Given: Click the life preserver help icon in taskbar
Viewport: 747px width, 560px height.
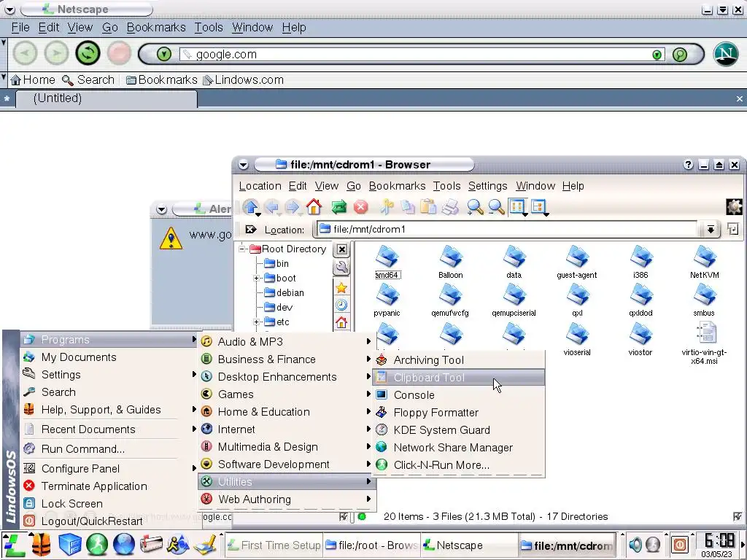Looking at the screenshot, I should 42,544.
